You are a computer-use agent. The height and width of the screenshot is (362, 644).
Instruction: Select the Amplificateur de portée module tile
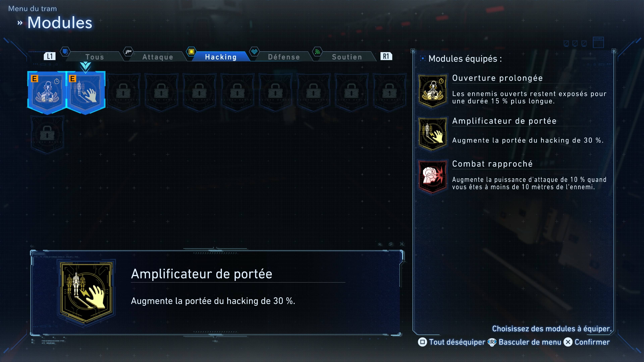tap(85, 93)
